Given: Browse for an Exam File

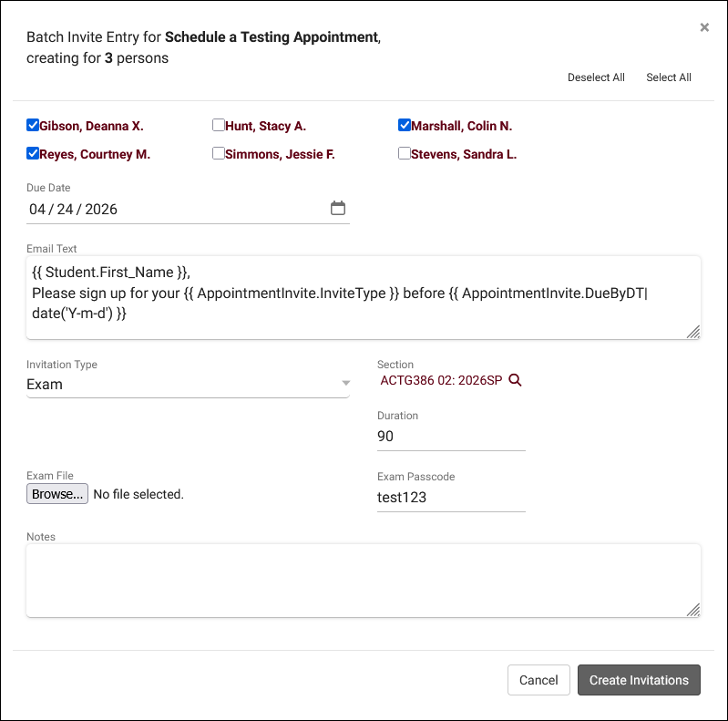Looking at the screenshot, I should [x=57, y=494].
